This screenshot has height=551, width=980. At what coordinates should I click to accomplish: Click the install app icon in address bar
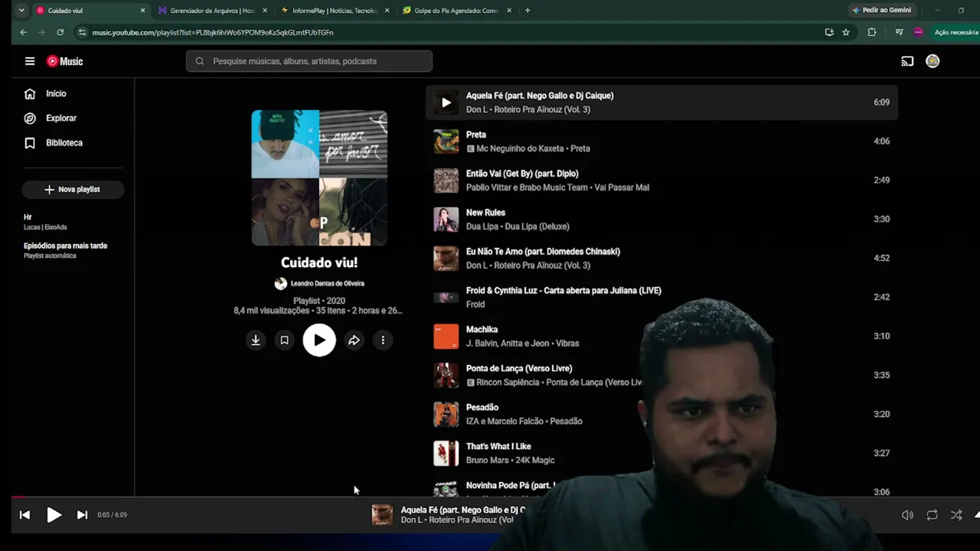point(829,32)
